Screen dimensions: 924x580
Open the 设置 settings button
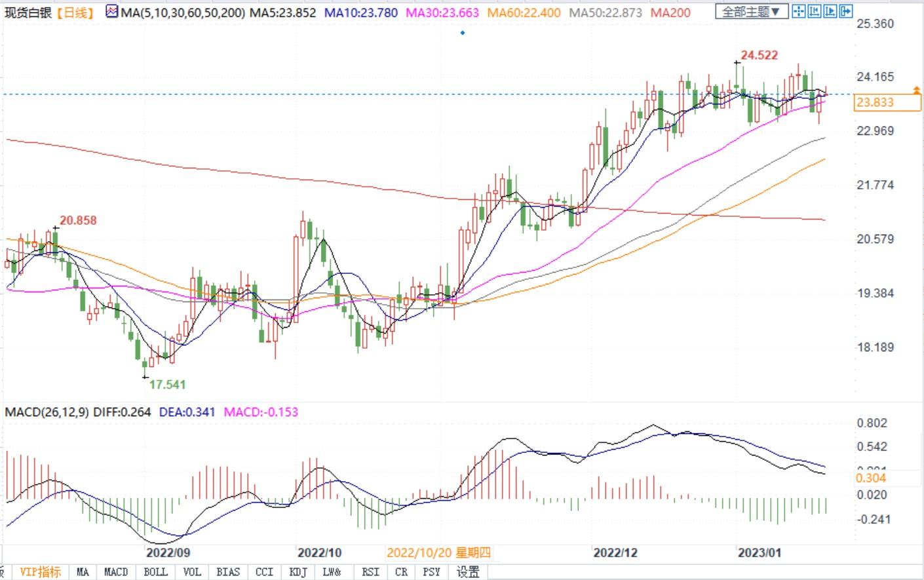tap(468, 572)
